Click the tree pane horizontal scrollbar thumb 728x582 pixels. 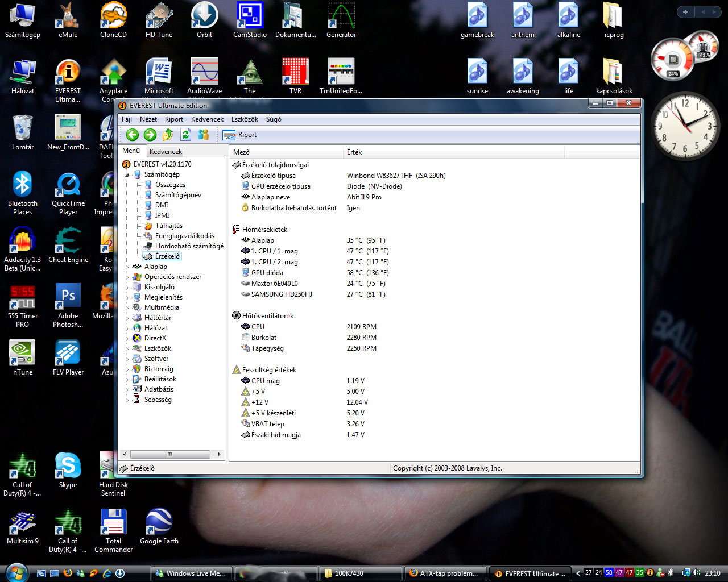[x=169, y=454]
